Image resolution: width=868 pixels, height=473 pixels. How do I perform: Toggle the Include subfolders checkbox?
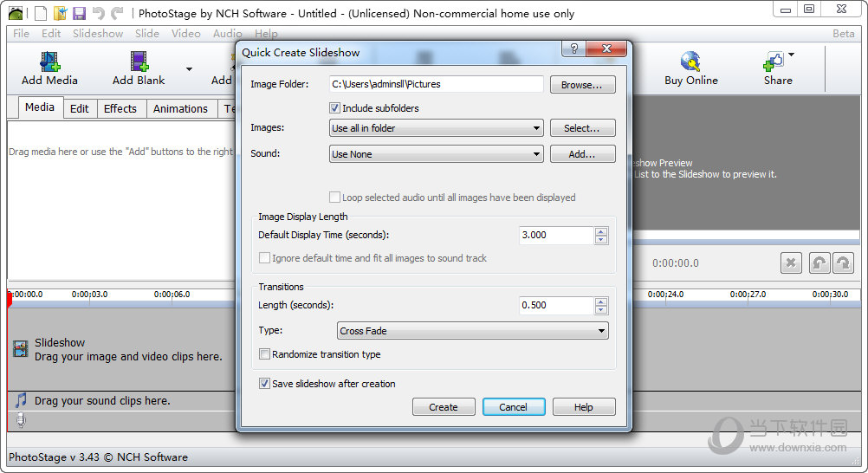point(334,108)
